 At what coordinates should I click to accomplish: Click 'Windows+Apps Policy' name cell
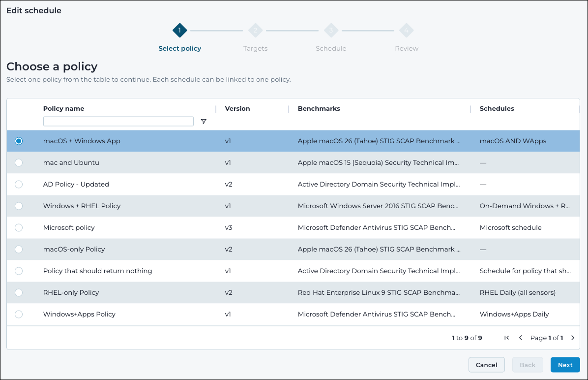tap(79, 315)
